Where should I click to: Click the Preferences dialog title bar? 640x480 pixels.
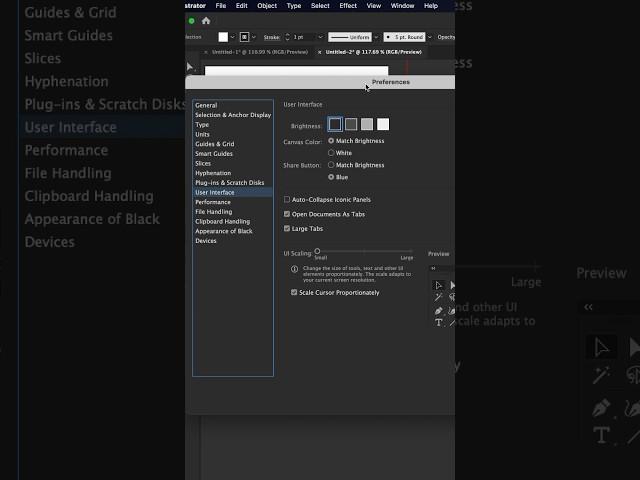point(320,82)
